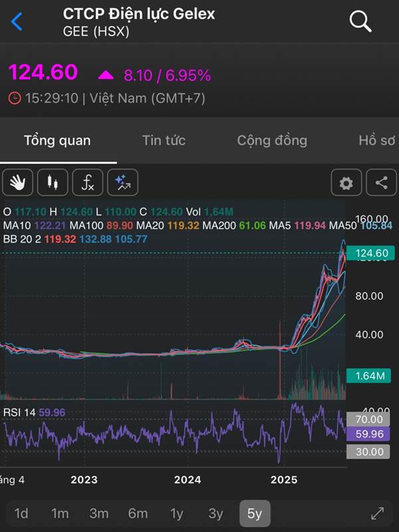
Task: Click the MA20 119.32 indicator label
Action: coord(168,225)
